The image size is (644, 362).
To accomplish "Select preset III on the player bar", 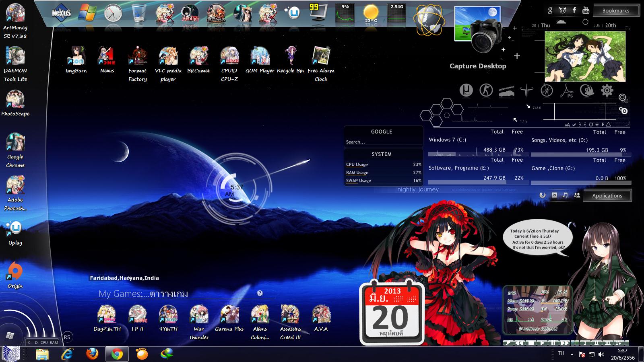I will tap(608, 343).
